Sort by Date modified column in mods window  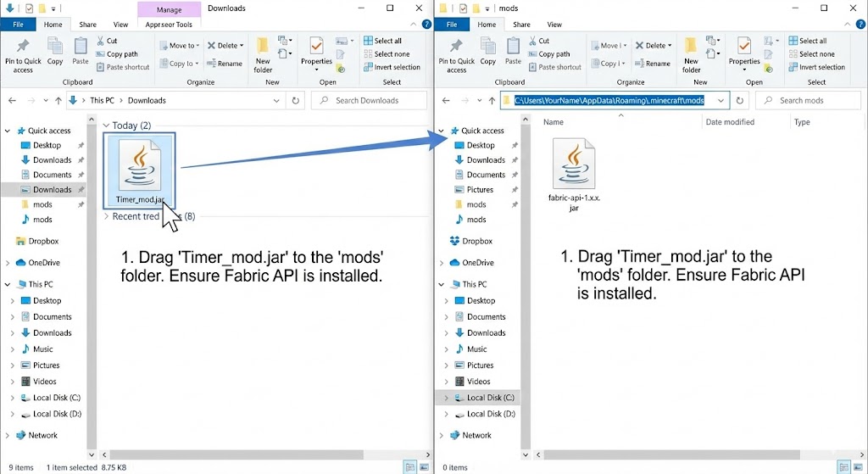point(730,122)
